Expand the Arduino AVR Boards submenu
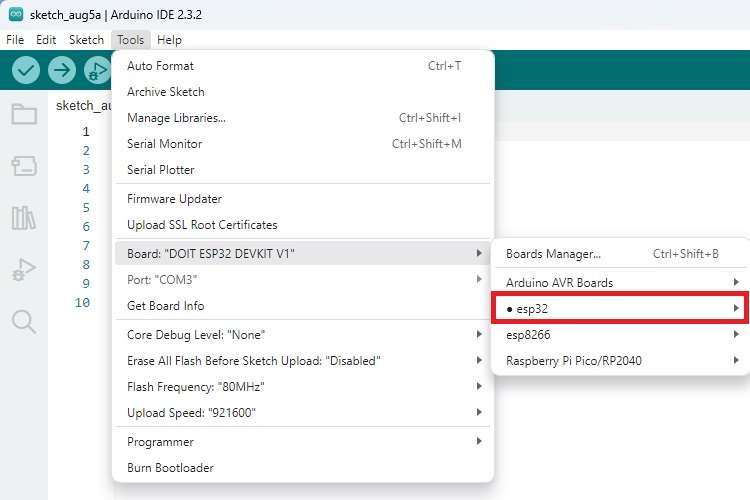Screen dimensions: 750x500 pos(620,282)
